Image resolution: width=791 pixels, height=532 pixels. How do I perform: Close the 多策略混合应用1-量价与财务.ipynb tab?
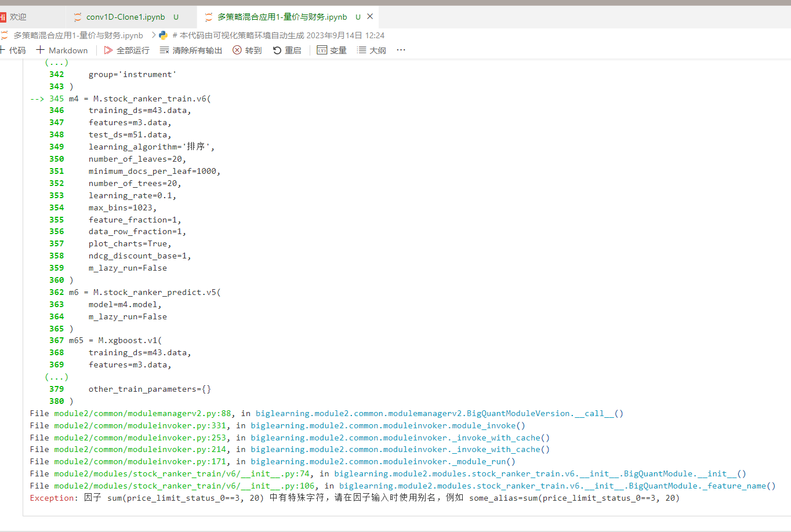click(370, 16)
